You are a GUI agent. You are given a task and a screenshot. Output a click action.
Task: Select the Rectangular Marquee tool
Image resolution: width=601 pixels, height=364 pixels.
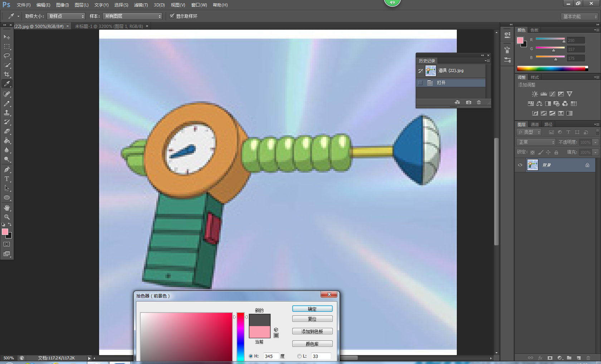tap(7, 46)
